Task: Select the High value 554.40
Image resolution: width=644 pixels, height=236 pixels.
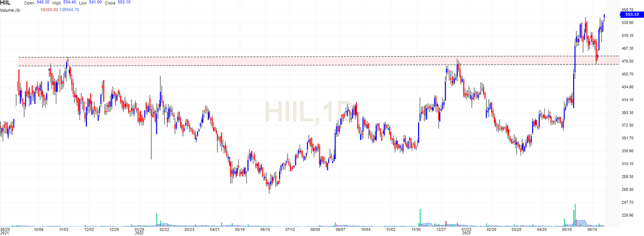Action: click(x=70, y=3)
